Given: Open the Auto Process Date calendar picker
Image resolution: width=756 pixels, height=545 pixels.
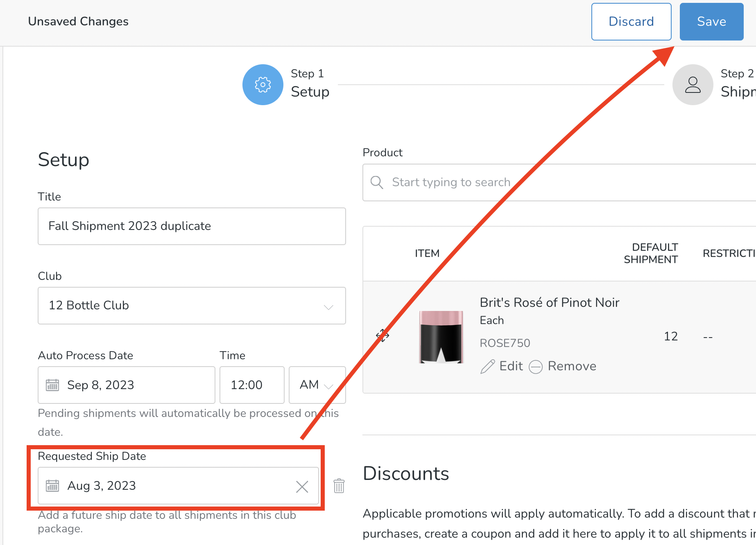Looking at the screenshot, I should (52, 385).
